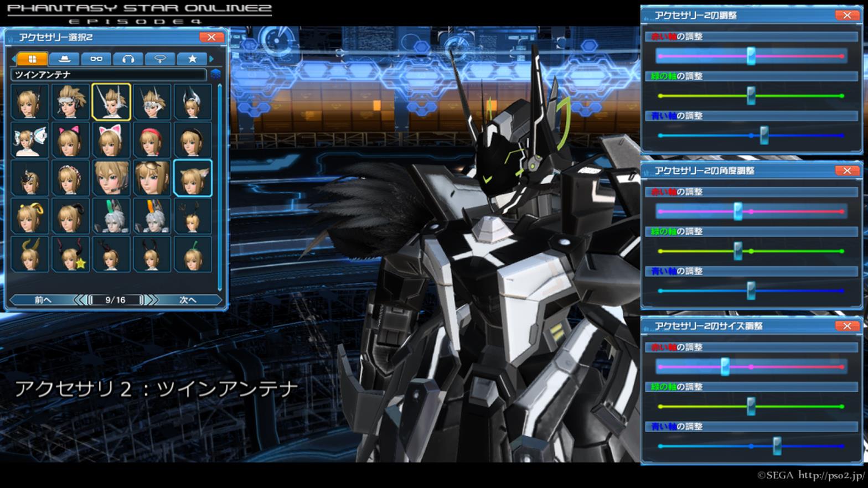The height and width of the screenshot is (488, 868).
Task: Select the all-categories grid tab
Action: click(x=32, y=59)
